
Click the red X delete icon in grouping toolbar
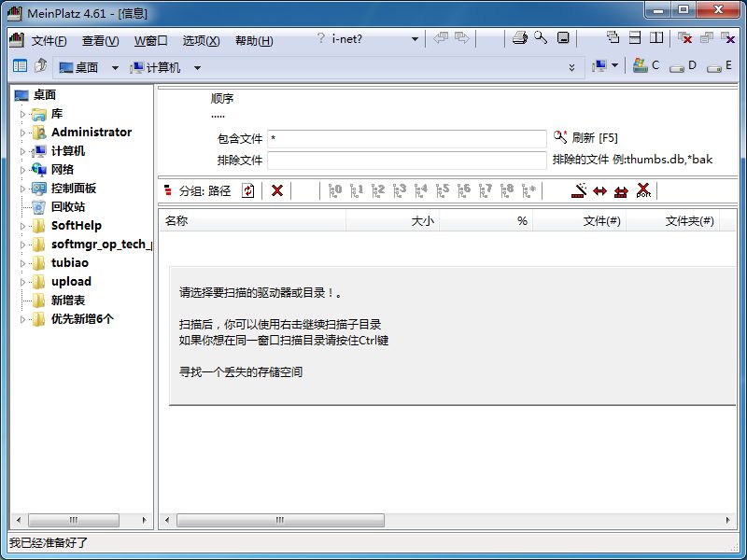276,191
